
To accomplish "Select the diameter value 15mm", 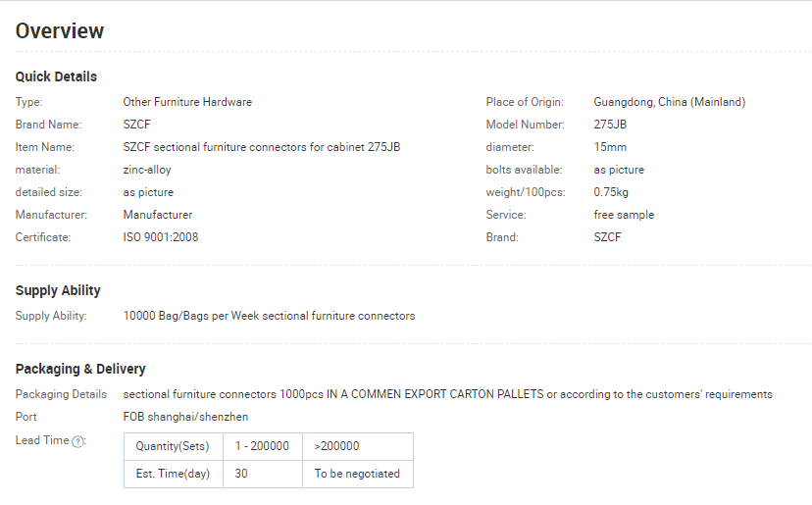I will [x=610, y=147].
